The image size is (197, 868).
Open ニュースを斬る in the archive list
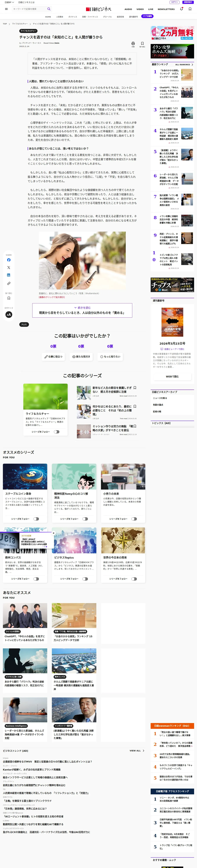click(160, 398)
